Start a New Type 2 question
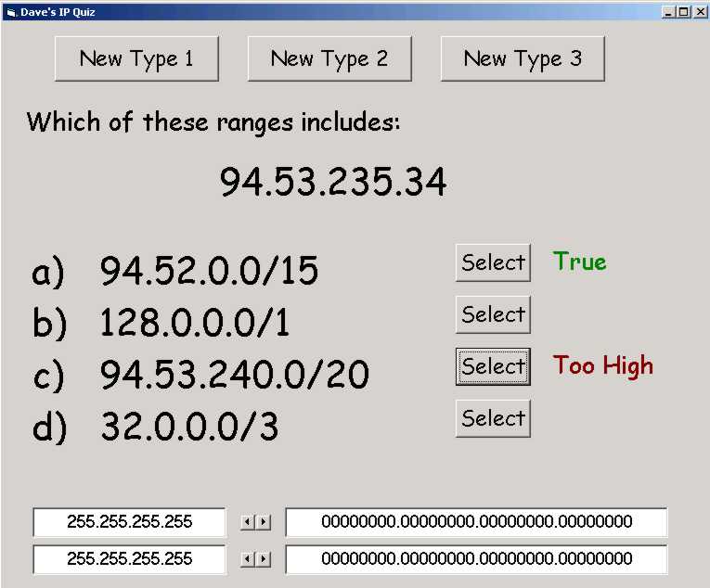The image size is (710, 588). pos(329,58)
